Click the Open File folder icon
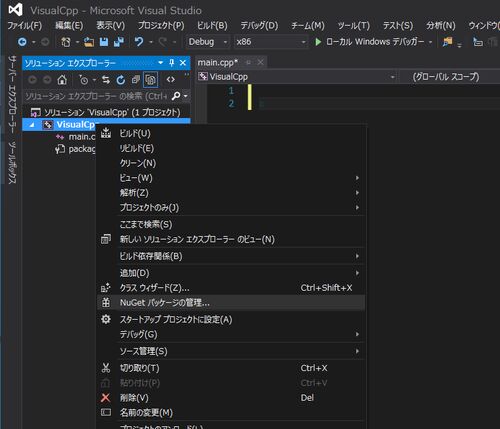 (x=88, y=42)
